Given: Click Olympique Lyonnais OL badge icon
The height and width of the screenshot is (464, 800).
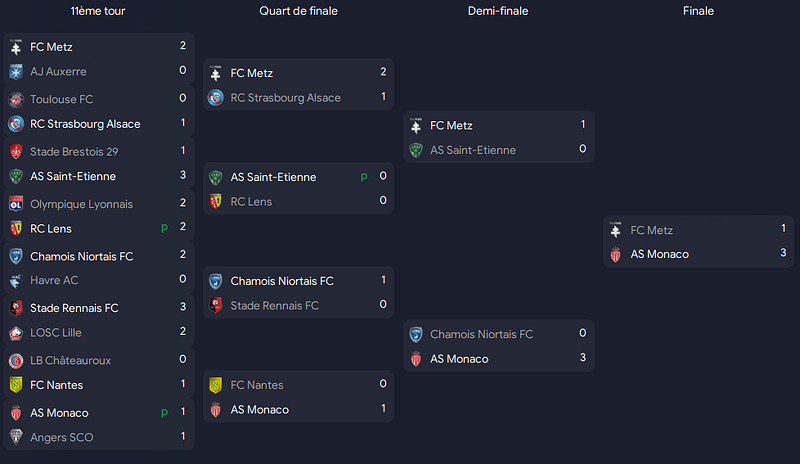Looking at the screenshot, I should [x=16, y=204].
